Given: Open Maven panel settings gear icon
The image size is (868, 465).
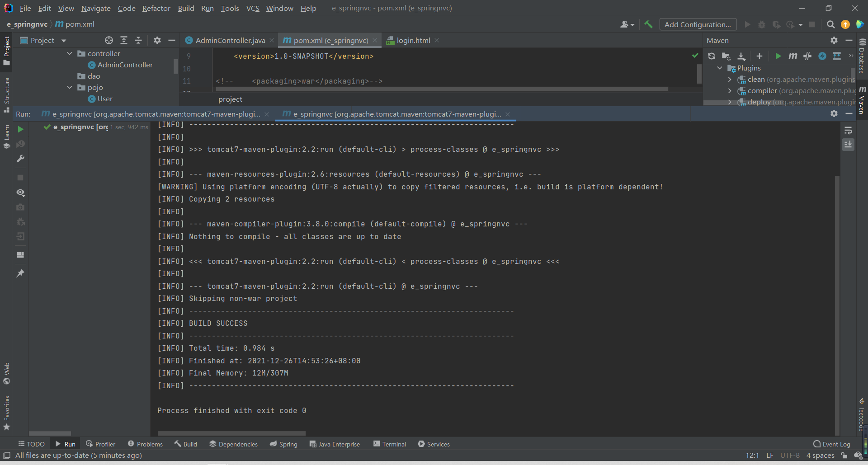Looking at the screenshot, I should [834, 40].
